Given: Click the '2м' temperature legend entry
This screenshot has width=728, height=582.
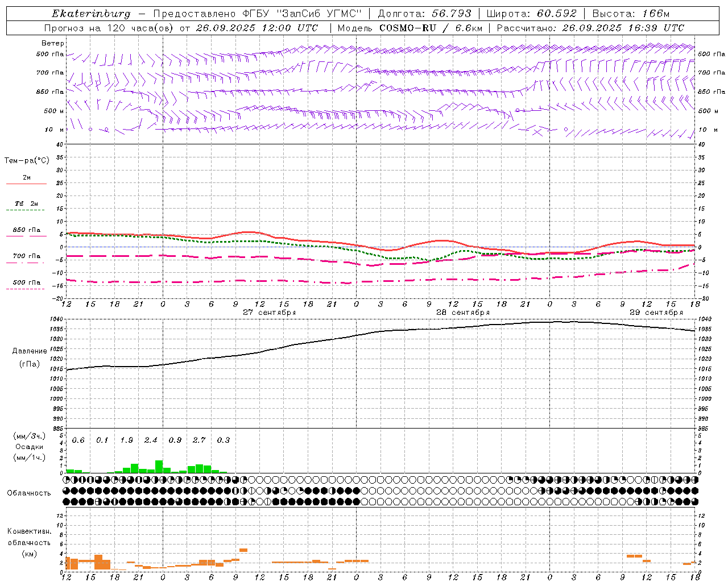Looking at the screenshot, I should [27, 178].
